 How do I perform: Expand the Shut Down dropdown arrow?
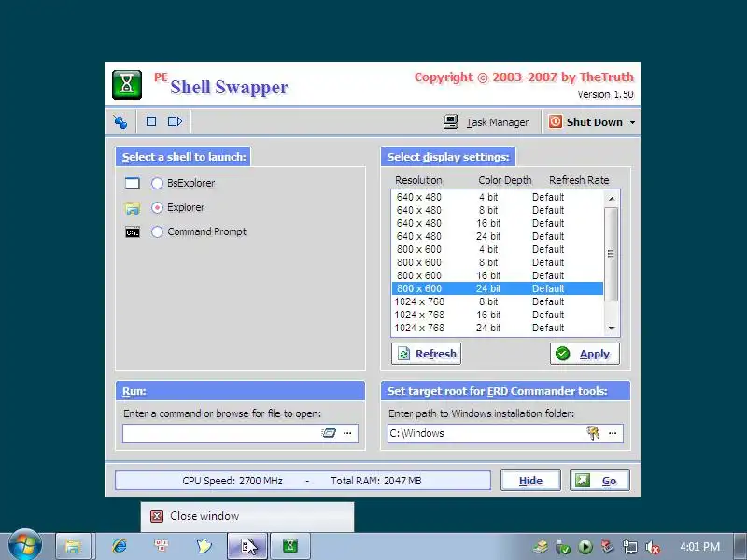pyautogui.click(x=632, y=122)
